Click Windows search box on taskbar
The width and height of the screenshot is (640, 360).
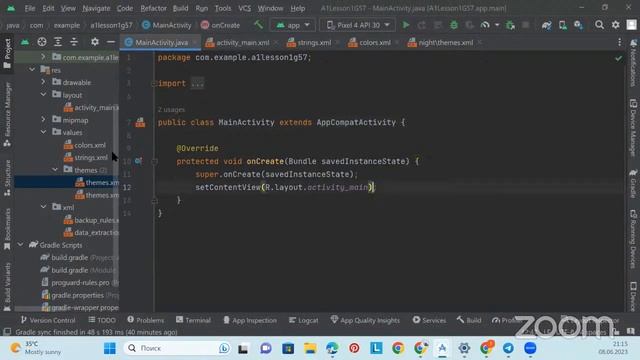pos(178,348)
